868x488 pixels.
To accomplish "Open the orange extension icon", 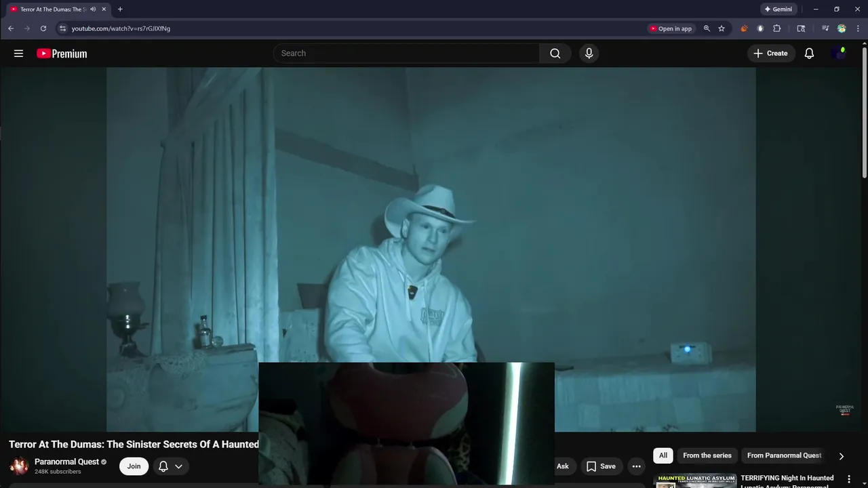I will coord(744,28).
